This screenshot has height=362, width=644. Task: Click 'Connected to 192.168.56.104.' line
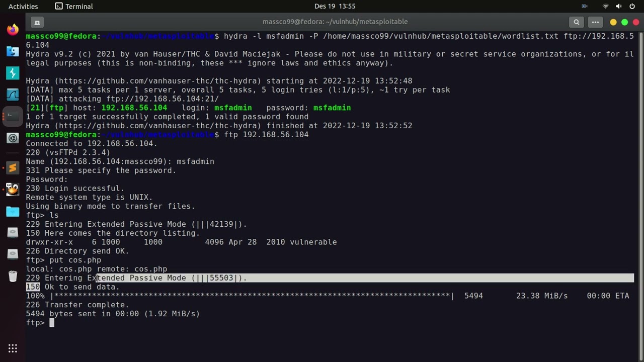92,144
